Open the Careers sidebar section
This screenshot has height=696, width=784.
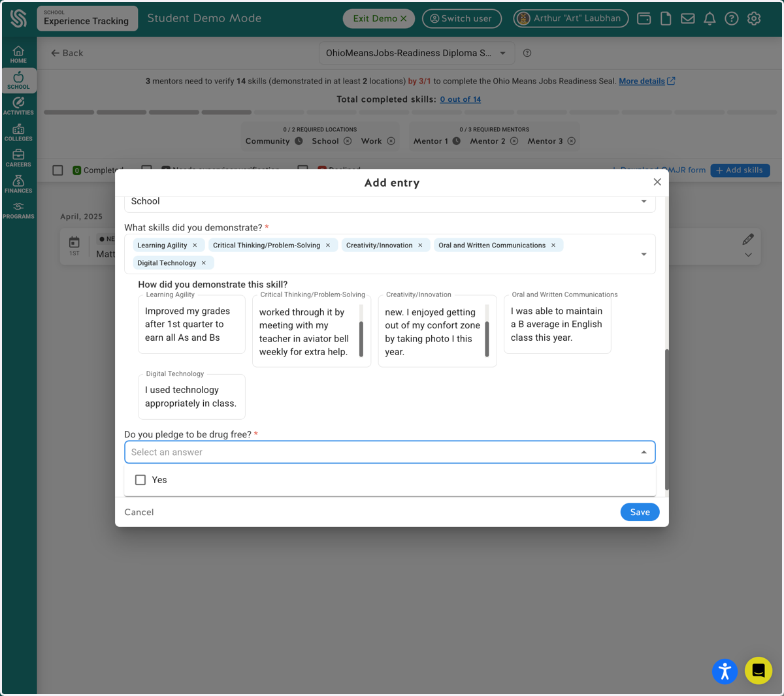coord(18,158)
